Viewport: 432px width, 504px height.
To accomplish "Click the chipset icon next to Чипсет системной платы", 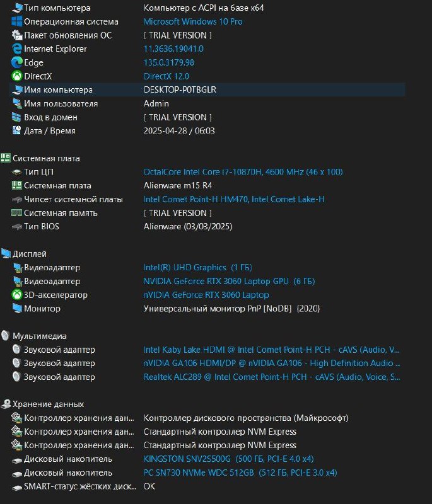I will 17,199.
